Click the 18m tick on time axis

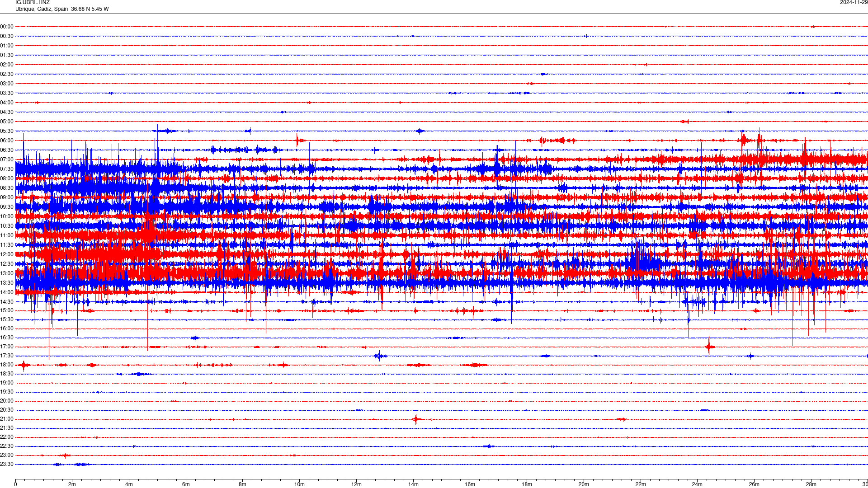[x=527, y=484]
